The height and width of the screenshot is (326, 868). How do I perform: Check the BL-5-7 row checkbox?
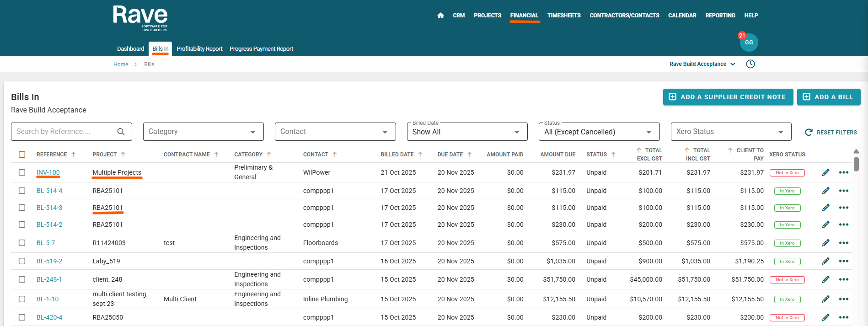pyautogui.click(x=22, y=243)
